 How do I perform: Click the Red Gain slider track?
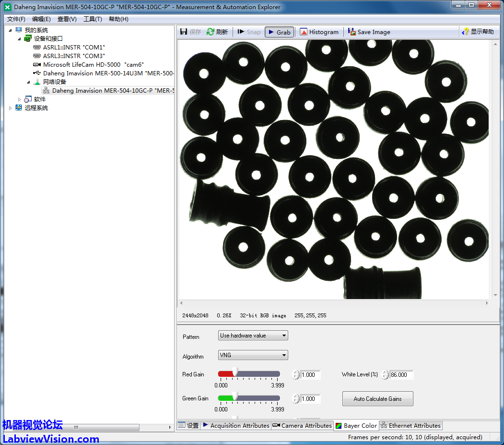259,374
